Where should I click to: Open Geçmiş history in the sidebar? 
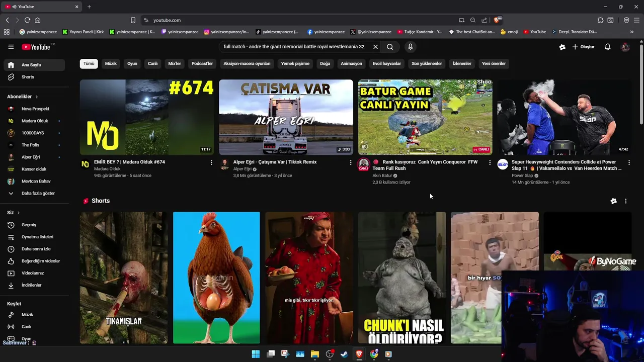tap(34, 225)
